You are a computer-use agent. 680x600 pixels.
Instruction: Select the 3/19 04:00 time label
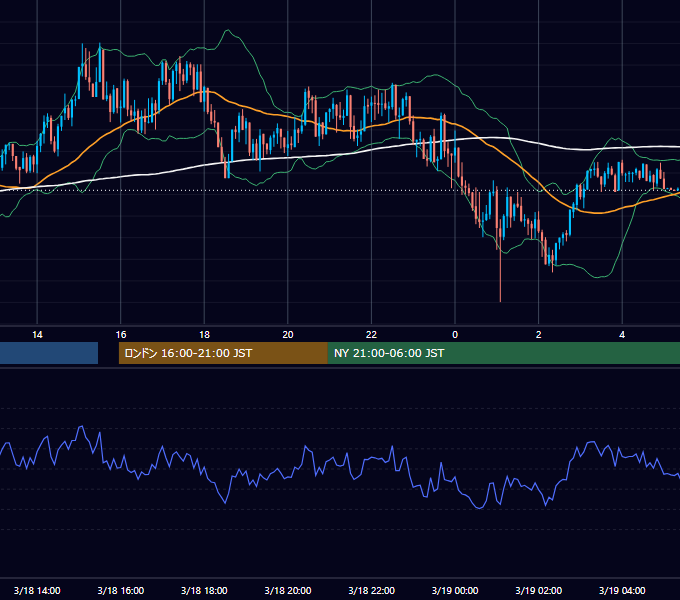coord(622,590)
